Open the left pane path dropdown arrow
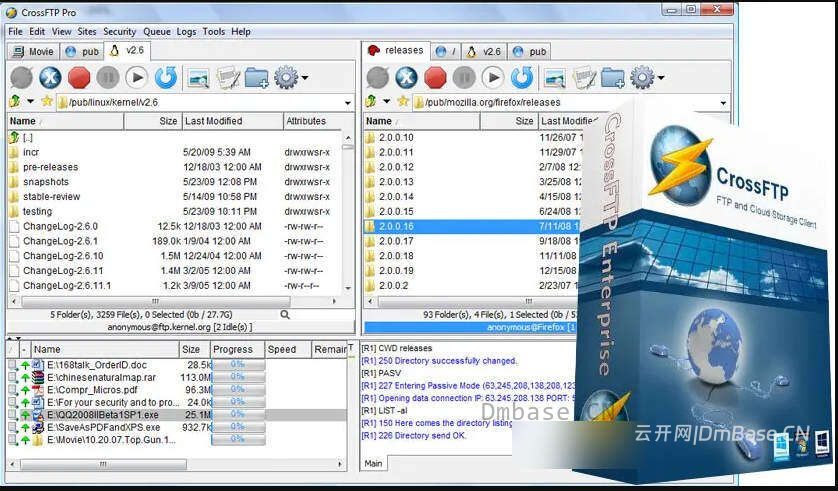This screenshot has width=838, height=491. [348, 103]
